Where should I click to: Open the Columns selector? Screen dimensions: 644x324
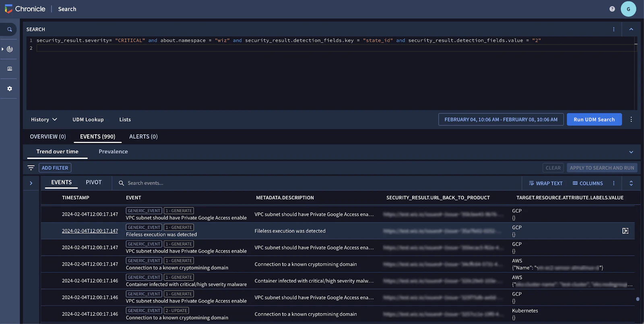[588, 183]
